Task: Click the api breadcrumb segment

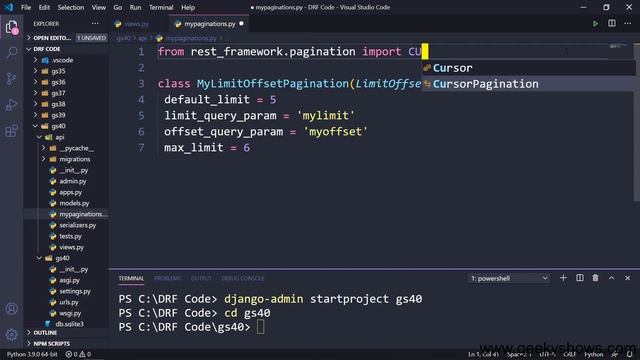Action: tap(142, 38)
